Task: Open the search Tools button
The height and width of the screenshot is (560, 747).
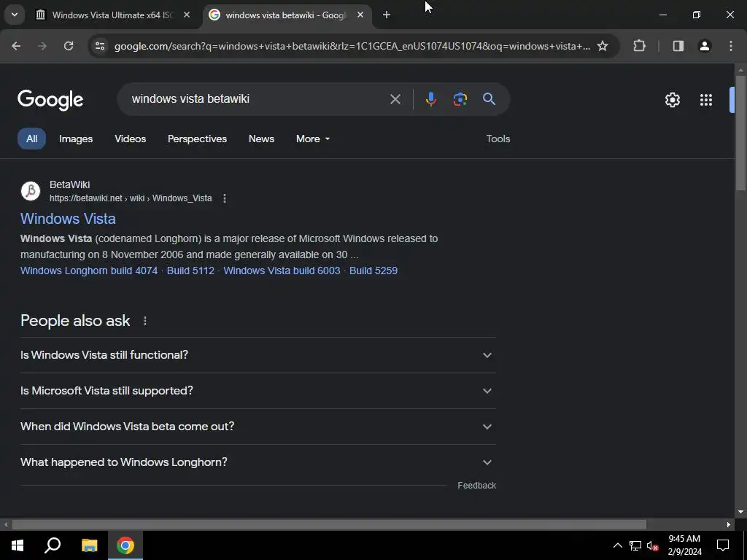Action: coord(498,139)
